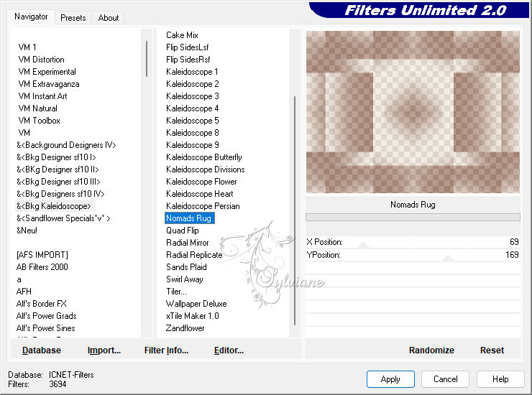532x395 pixels.
Task: Select the VM 1 category
Action: (27, 47)
